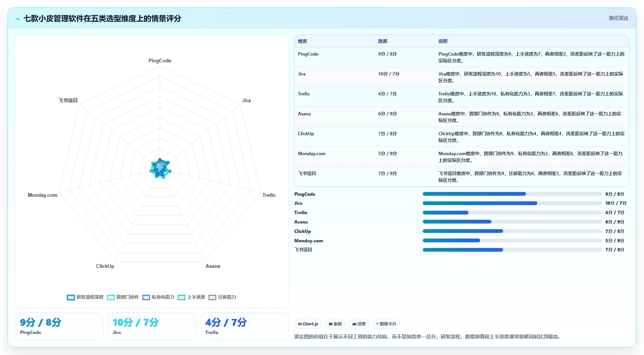Click the Jira radar axis label

[246, 100]
